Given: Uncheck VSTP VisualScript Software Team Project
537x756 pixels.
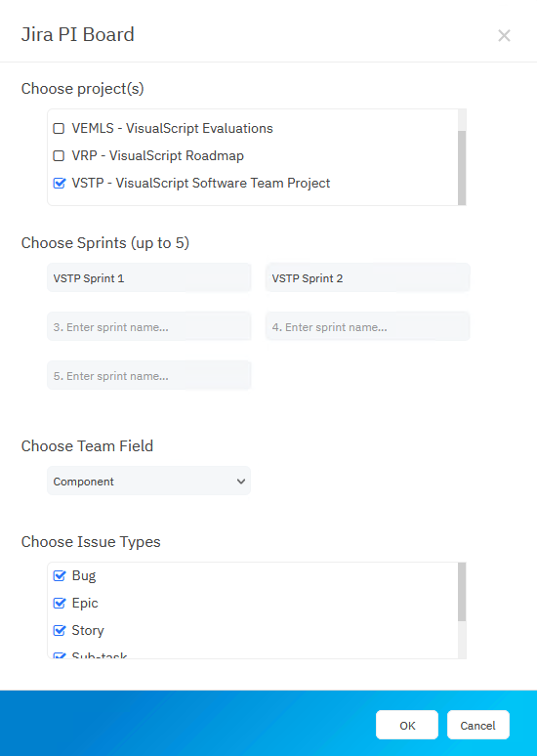Looking at the screenshot, I should (59, 184).
